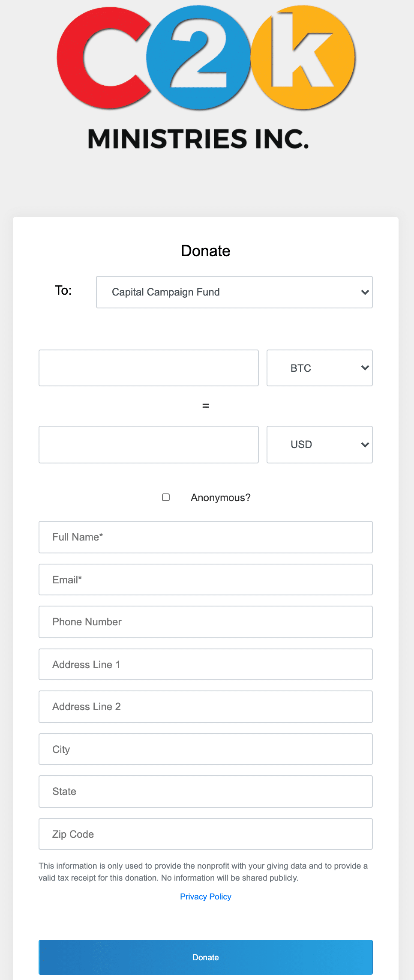This screenshot has width=414, height=980.
Task: Click the USD amount input field
Action: pos(149,445)
